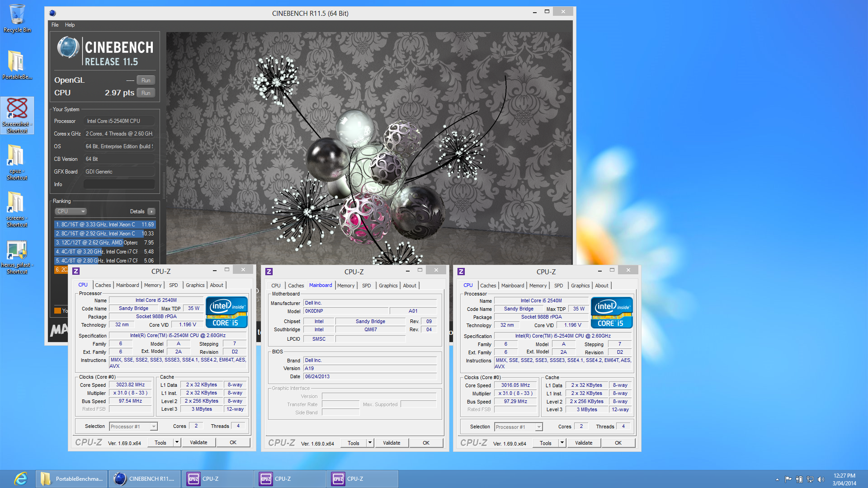The image size is (868, 488).
Task: Select ranking row 12C/12T AMD Opteron
Action: 105,243
